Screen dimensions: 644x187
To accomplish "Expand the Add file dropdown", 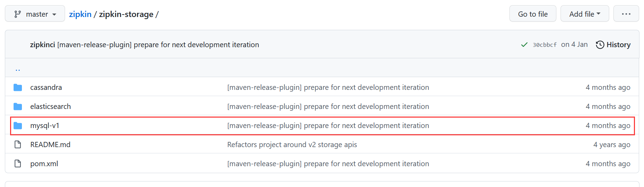I will click(585, 14).
